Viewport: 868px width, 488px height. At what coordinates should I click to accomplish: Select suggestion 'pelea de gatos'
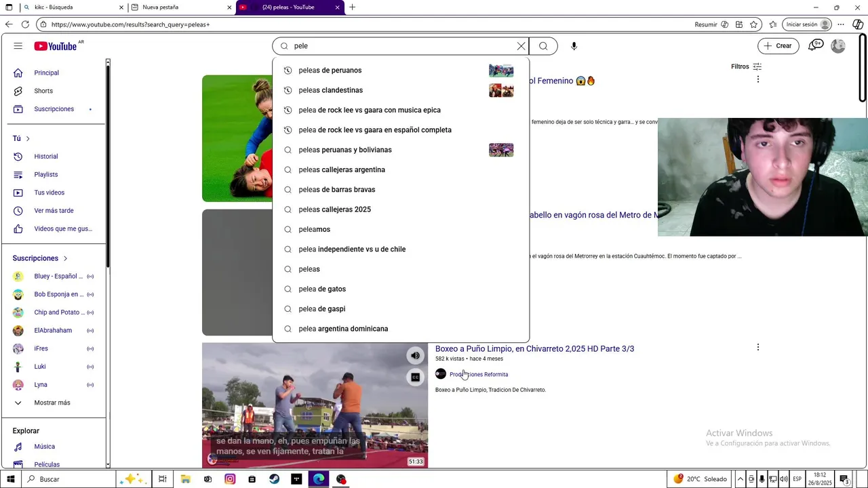401,289
